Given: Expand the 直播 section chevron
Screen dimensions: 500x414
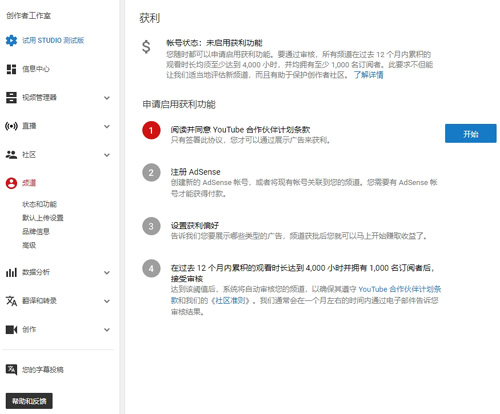Looking at the screenshot, I should (107, 126).
